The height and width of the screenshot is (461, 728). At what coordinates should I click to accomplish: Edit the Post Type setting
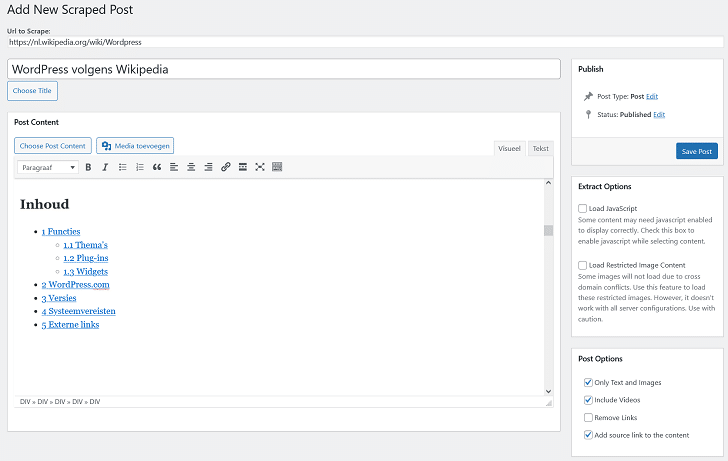click(652, 96)
